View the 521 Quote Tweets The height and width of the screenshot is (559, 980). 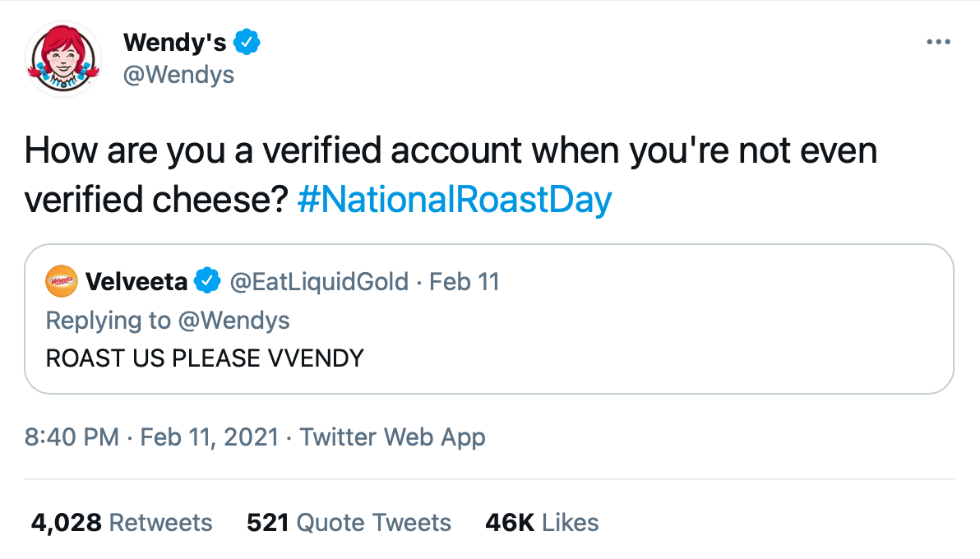tap(349, 522)
